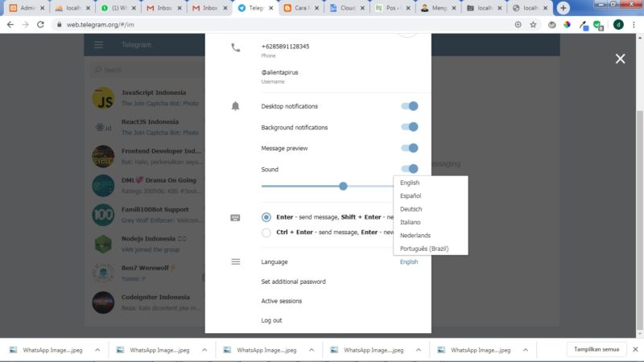Close the Telegram browser tab
The width and height of the screenshot is (644, 362).
(270, 8)
